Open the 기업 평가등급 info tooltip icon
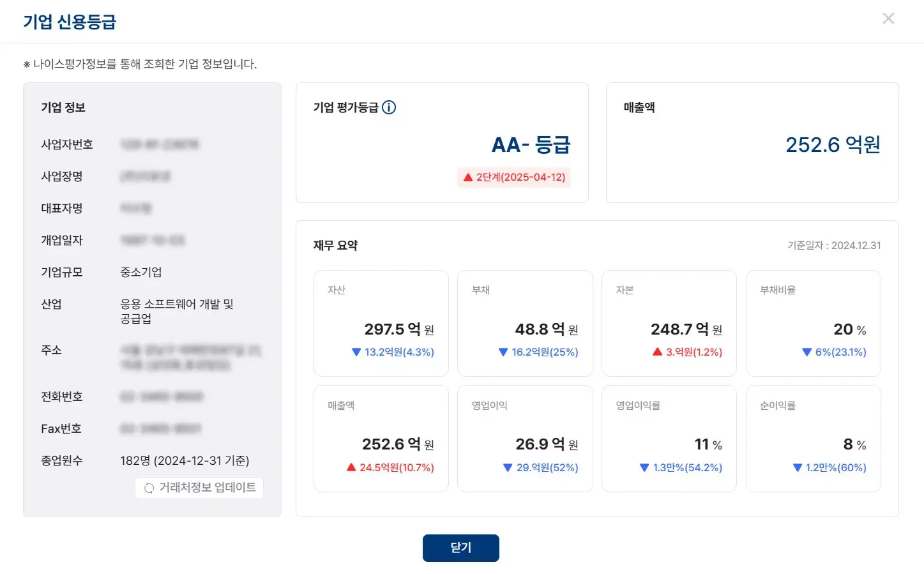 pyautogui.click(x=388, y=107)
